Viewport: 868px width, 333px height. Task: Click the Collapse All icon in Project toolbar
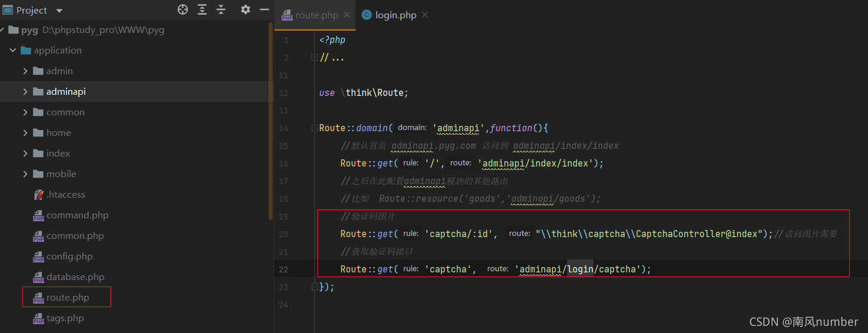coord(221,9)
